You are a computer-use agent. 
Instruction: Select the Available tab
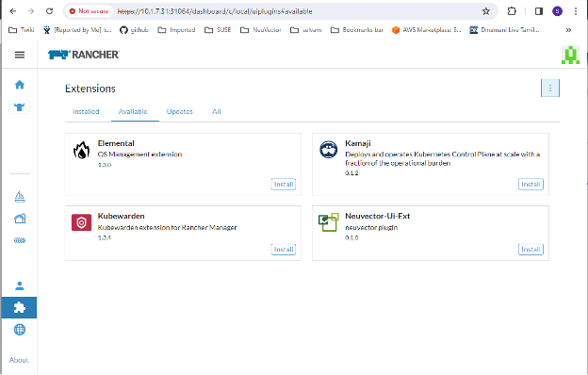[x=133, y=112]
